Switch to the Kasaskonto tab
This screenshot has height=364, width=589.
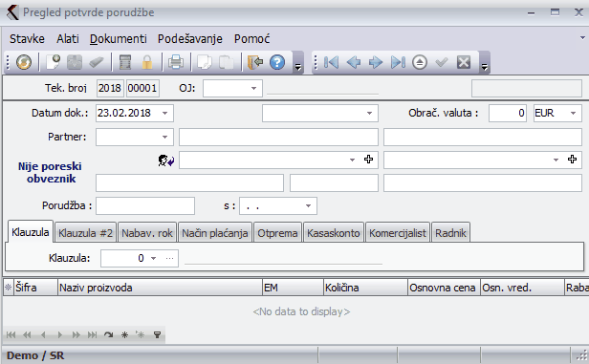coord(334,233)
